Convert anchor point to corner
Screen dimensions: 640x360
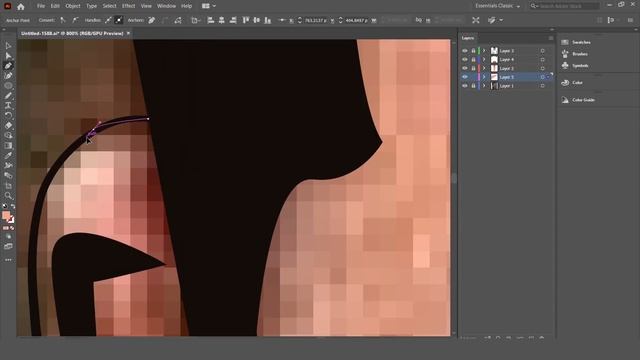point(63,20)
